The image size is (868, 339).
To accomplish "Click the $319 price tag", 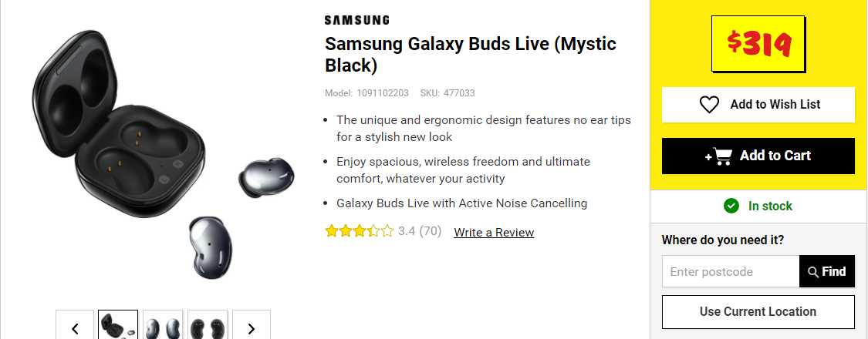I will pos(758,46).
